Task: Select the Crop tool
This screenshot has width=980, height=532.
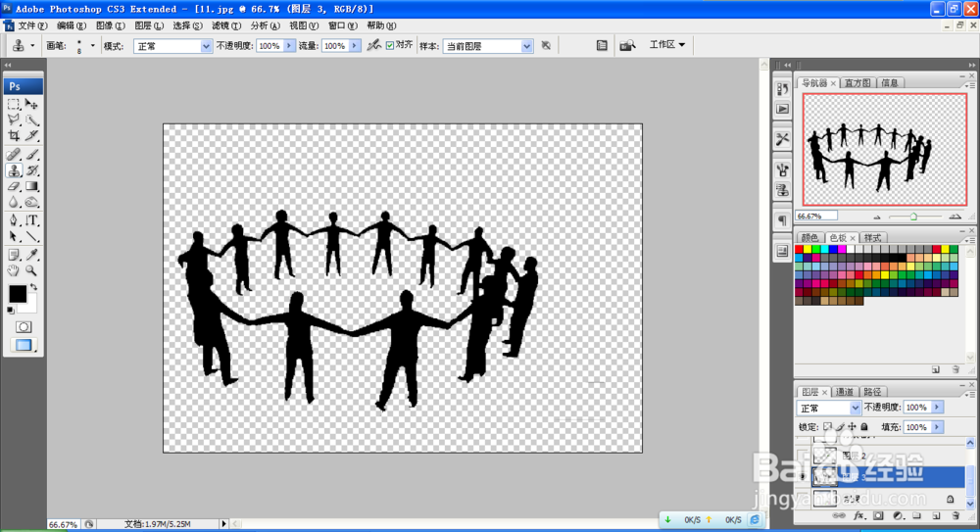Action: click(14, 135)
